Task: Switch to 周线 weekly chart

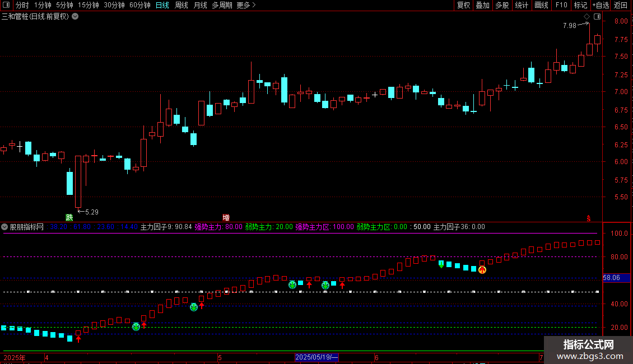Action: point(181,5)
